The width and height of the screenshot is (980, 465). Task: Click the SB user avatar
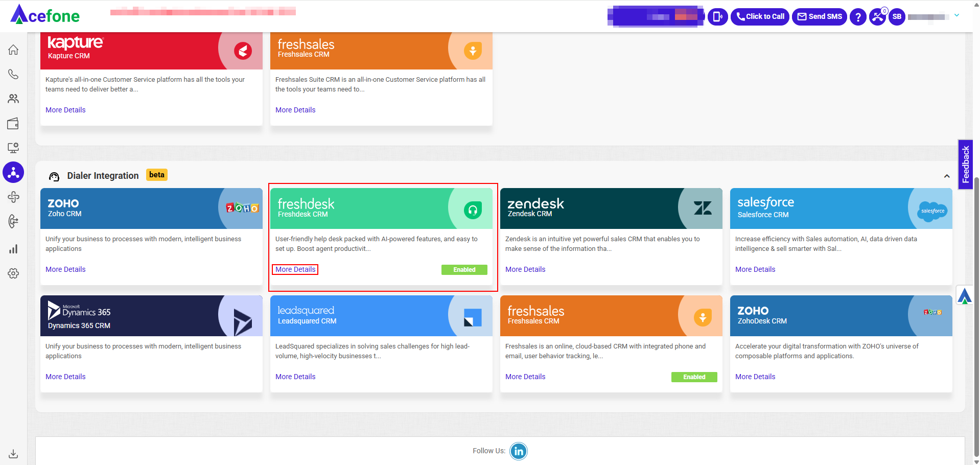click(897, 16)
